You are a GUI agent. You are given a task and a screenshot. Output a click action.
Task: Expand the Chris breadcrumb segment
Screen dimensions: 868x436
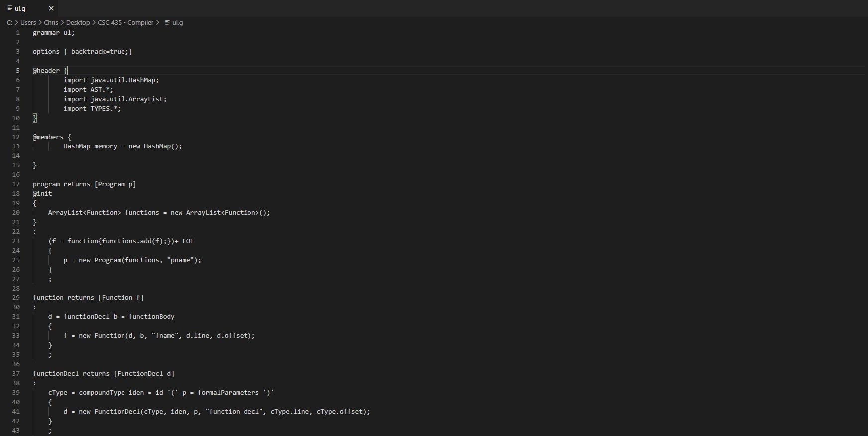pyautogui.click(x=51, y=23)
